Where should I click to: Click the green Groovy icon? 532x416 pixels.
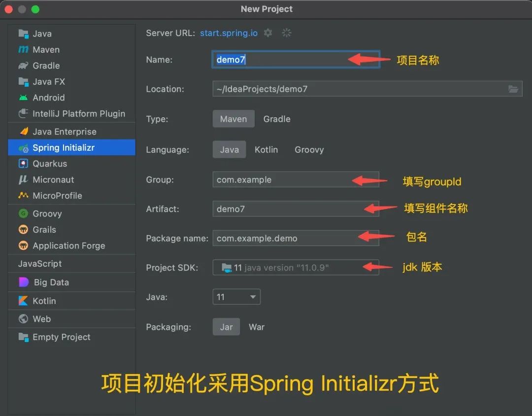click(x=24, y=213)
